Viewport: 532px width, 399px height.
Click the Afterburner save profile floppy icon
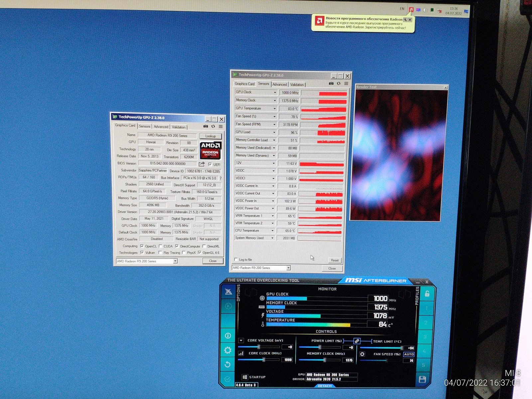[422, 379]
